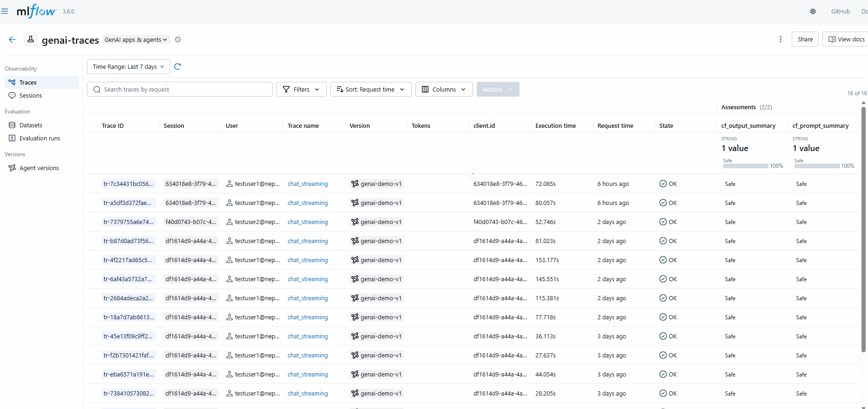868x409 pixels.
Task: Click the version icon in the tr-a5df3d372fae row
Action: pos(355,203)
